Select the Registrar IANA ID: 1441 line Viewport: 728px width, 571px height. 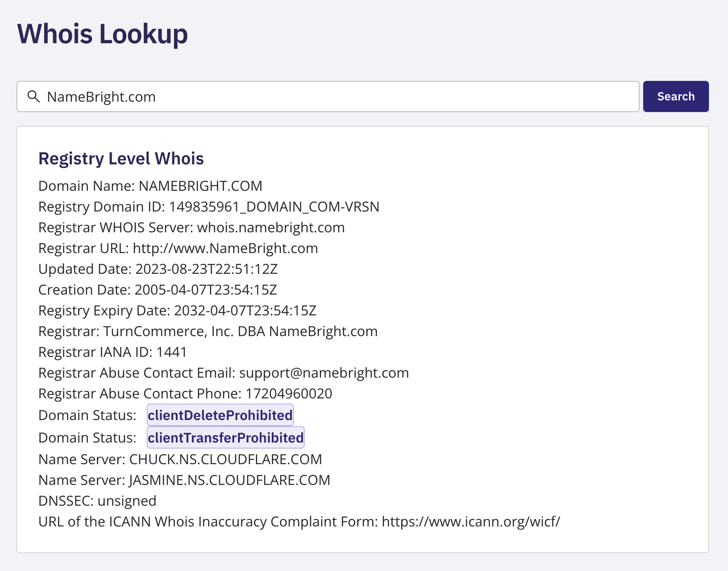tap(113, 352)
